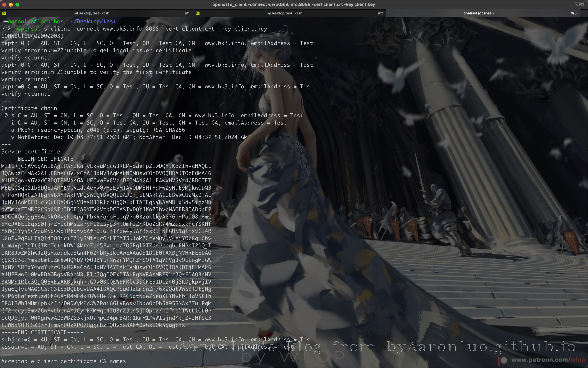Click the 'Certificate chain' heading text
Screen dimensions: 588x368
tap(29, 108)
